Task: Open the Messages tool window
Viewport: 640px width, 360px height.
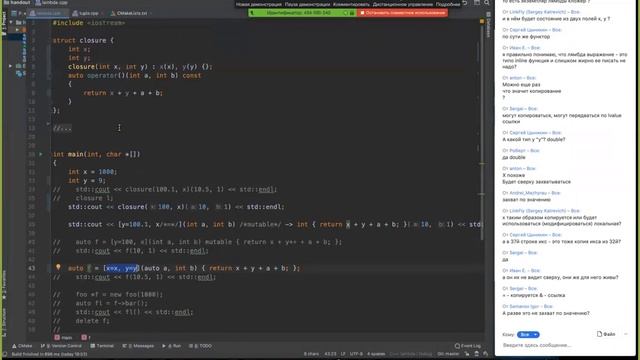Action: [138, 346]
